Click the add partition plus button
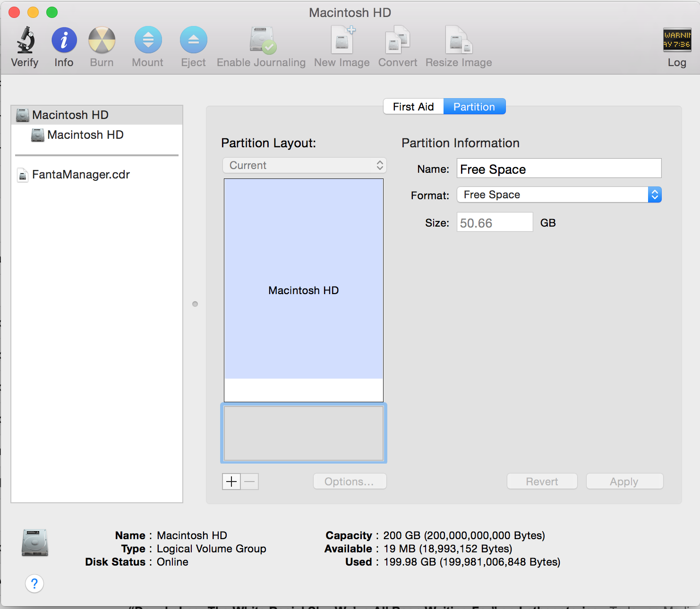Viewport: 700px width, 609px height. pyautogui.click(x=231, y=482)
